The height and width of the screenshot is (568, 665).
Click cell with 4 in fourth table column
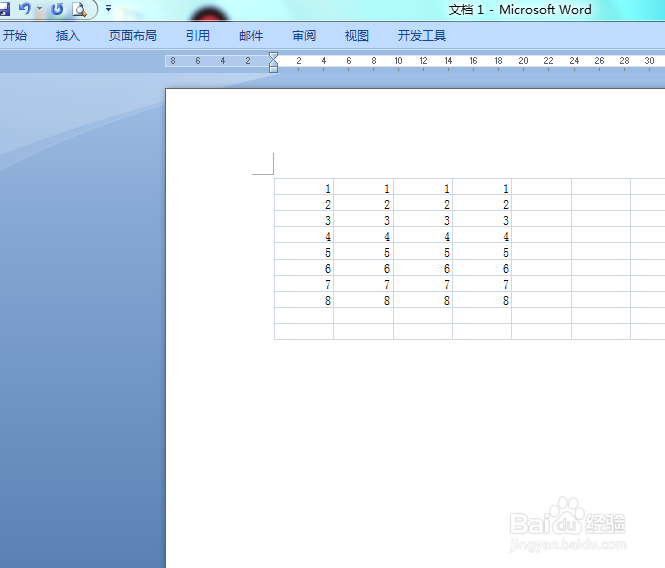[482, 235]
